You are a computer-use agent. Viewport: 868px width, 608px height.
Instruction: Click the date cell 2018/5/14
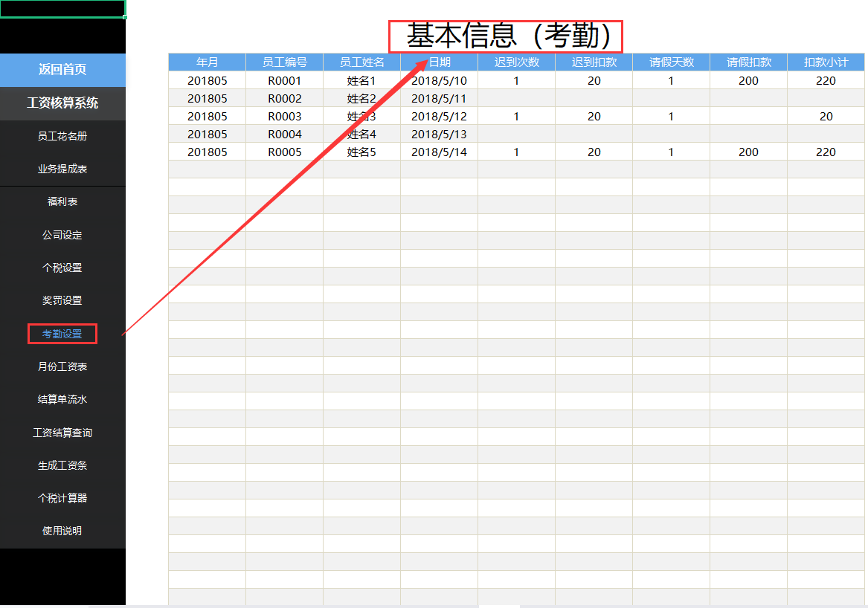tap(438, 152)
